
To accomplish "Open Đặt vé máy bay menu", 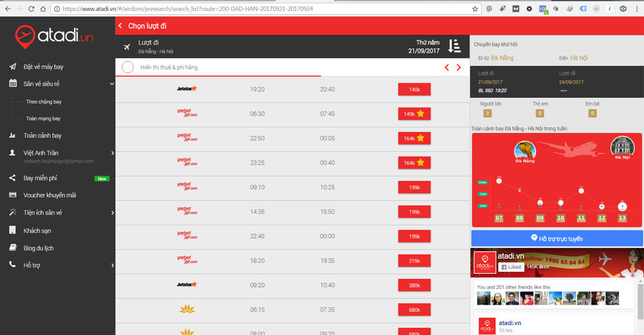I will [43, 67].
